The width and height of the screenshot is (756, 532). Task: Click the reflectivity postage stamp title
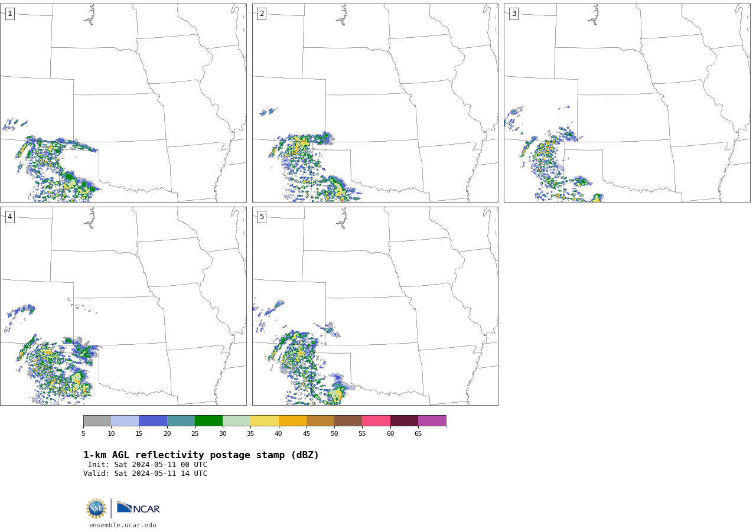tap(201, 455)
